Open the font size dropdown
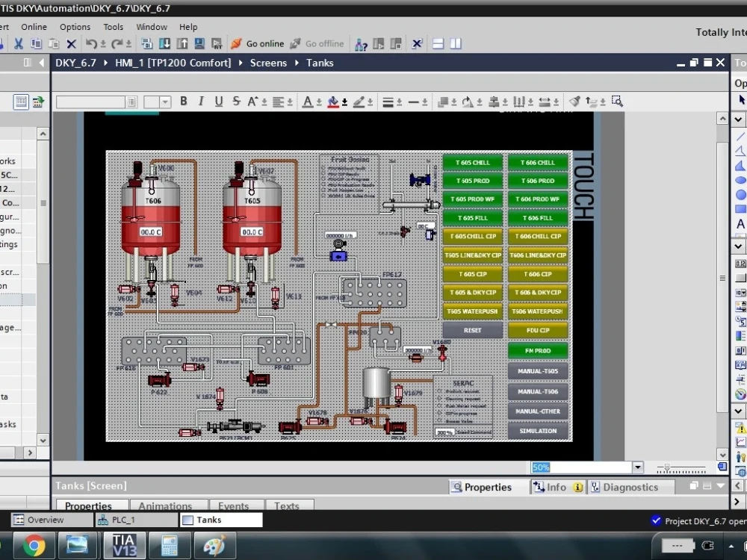Screen dimensions: 747x560 [166, 101]
